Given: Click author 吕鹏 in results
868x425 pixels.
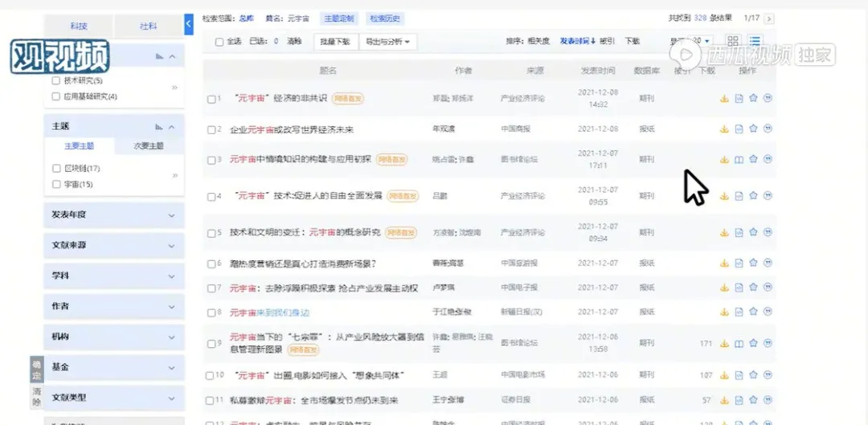Looking at the screenshot, I should 439,196.
